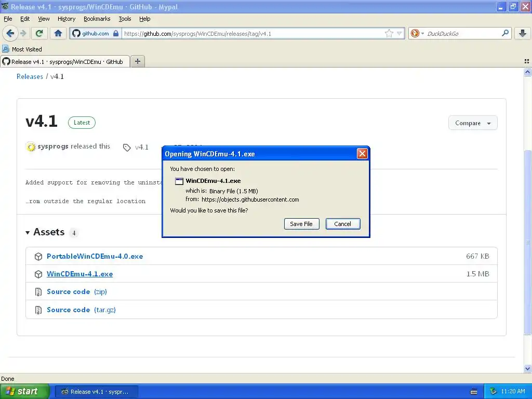Image resolution: width=532 pixels, height=399 pixels.
Task: Click the Latest release badge
Action: [82, 123]
